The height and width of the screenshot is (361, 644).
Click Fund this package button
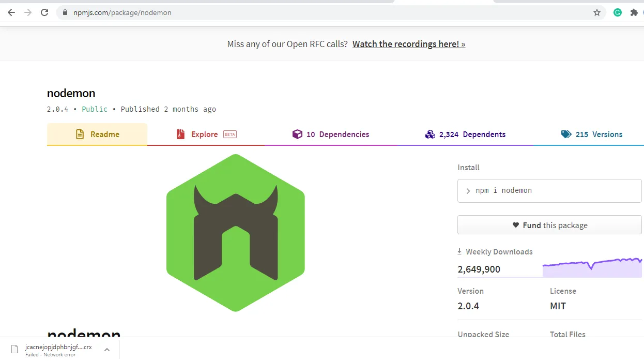click(549, 225)
